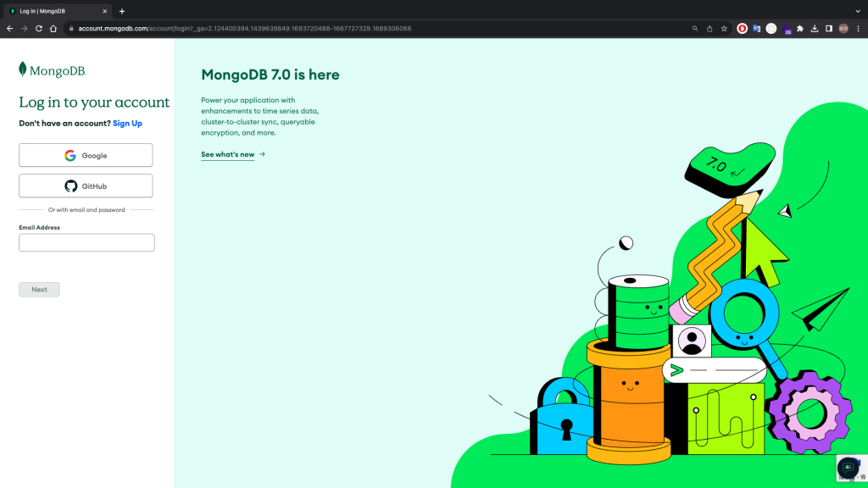Sign in with the GitHub button
The height and width of the screenshot is (488, 868).
click(86, 186)
